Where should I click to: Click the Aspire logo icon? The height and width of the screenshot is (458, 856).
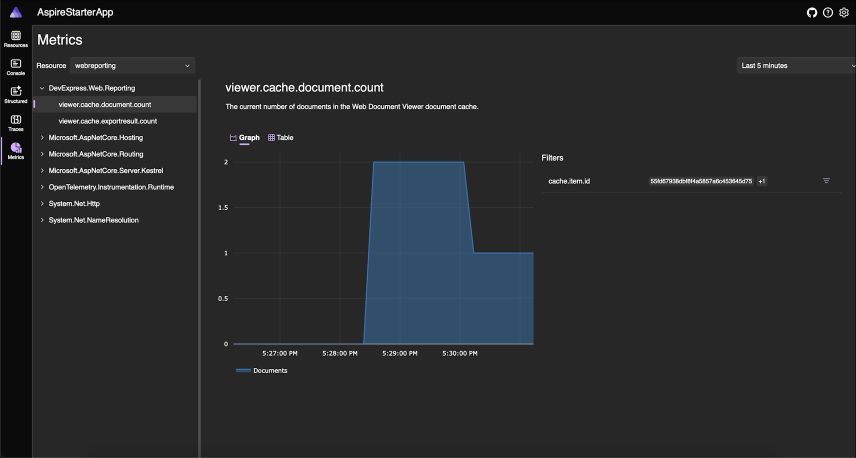pos(16,12)
